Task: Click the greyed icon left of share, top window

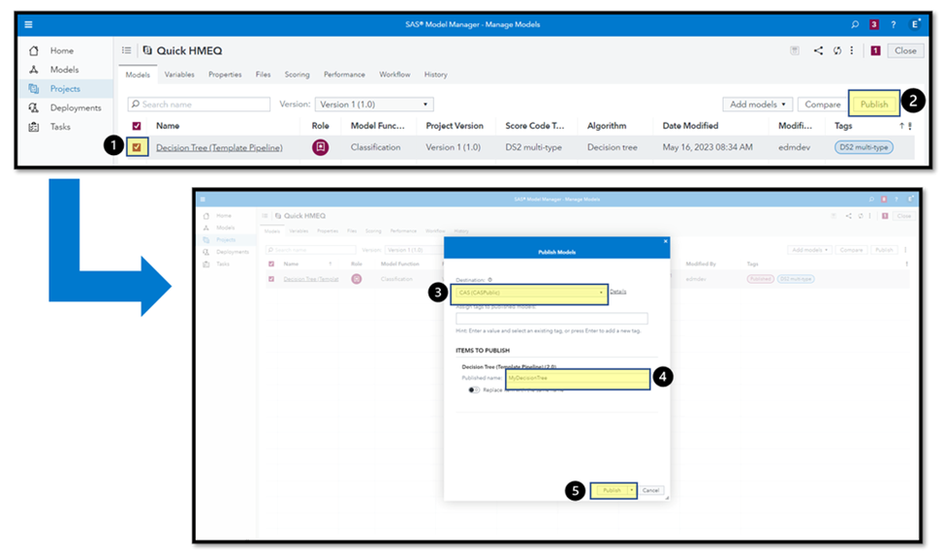Action: [795, 50]
